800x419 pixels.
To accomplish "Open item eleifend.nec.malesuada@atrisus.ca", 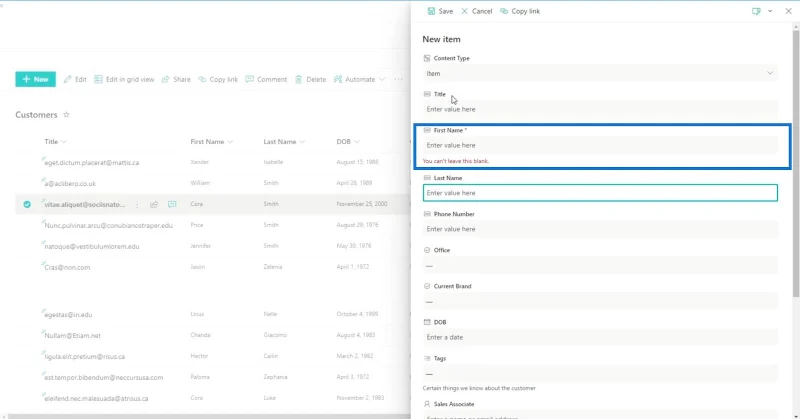I will point(96,399).
